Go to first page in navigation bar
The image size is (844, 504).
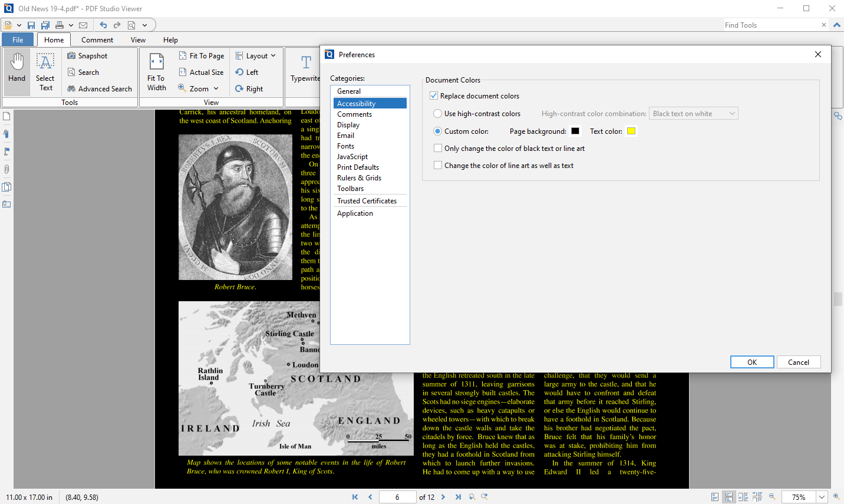[x=355, y=497]
